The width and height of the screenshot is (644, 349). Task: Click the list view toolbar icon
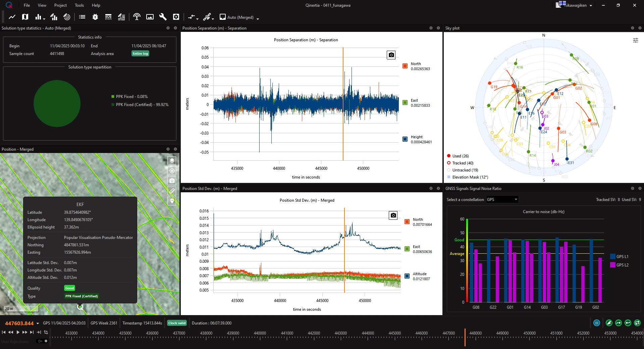coord(82,17)
